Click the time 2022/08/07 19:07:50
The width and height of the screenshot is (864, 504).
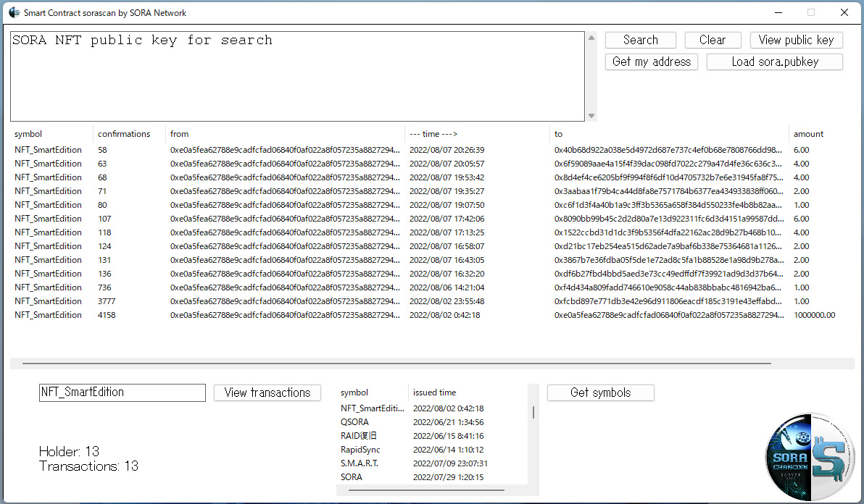[447, 205]
